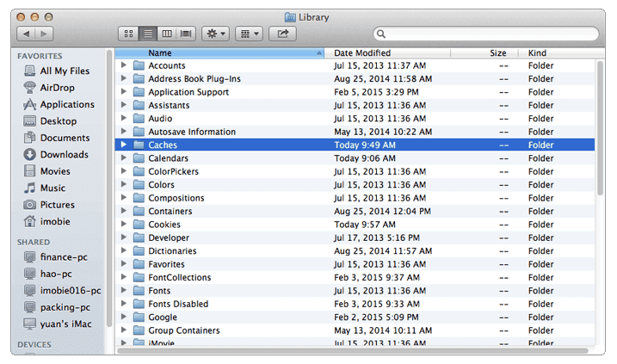Switch to list view
The width and height of the screenshot is (617, 364).
(148, 34)
